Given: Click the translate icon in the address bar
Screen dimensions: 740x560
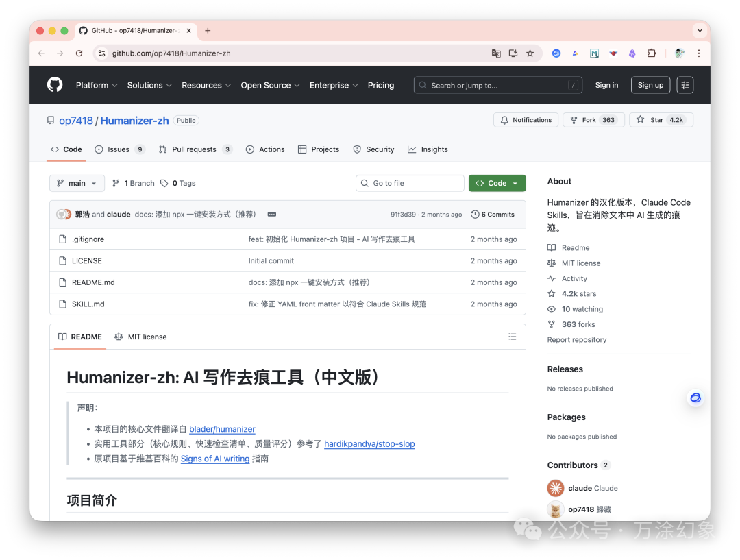Looking at the screenshot, I should tap(496, 53).
